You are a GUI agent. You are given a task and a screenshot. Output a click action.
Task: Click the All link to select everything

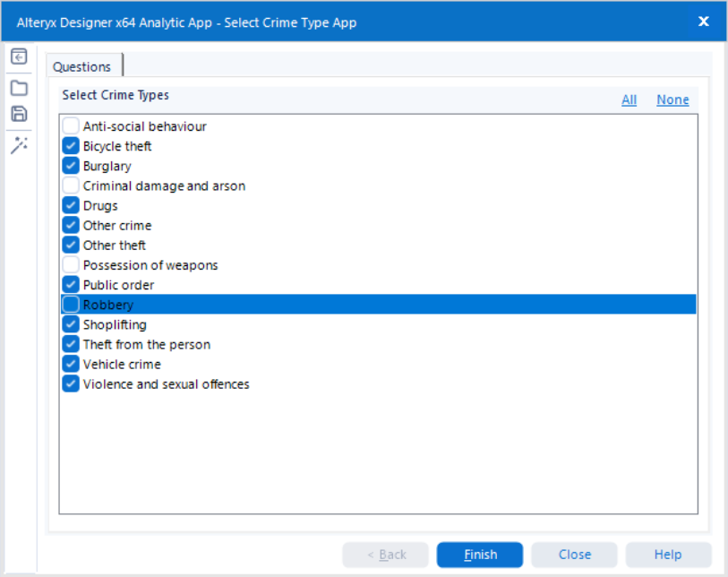pyautogui.click(x=630, y=99)
